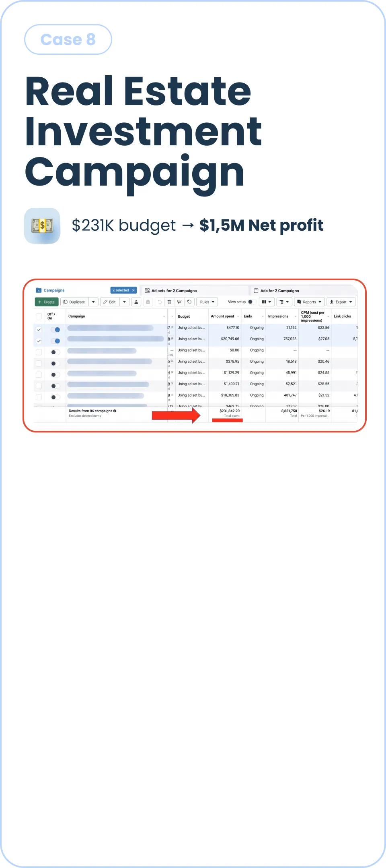Open the breakdown dropdown
Viewport: 386px width, 868px height.
click(284, 302)
